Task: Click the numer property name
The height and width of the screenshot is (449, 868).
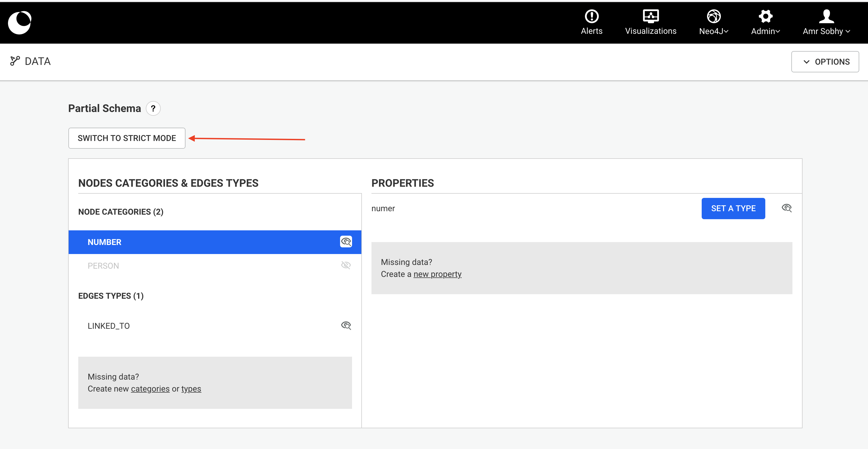Action: tap(383, 209)
